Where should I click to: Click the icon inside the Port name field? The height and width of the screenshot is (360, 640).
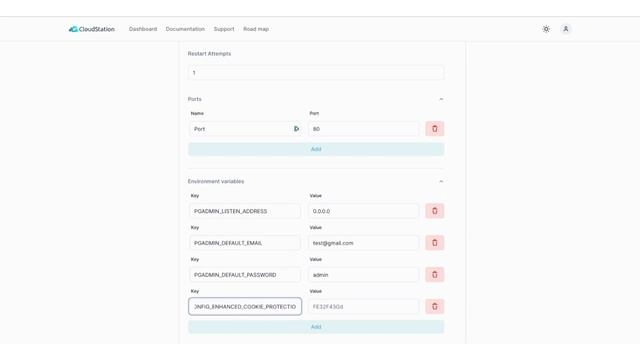click(x=296, y=129)
